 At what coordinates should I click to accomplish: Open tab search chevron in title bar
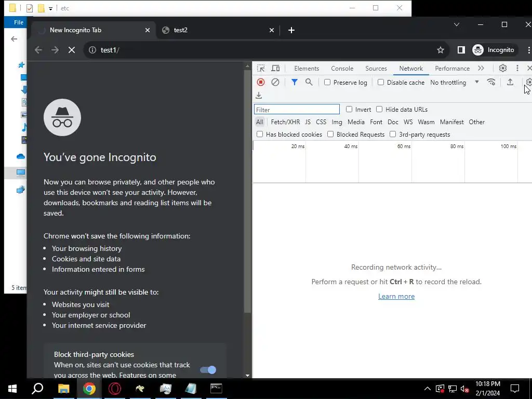click(457, 24)
